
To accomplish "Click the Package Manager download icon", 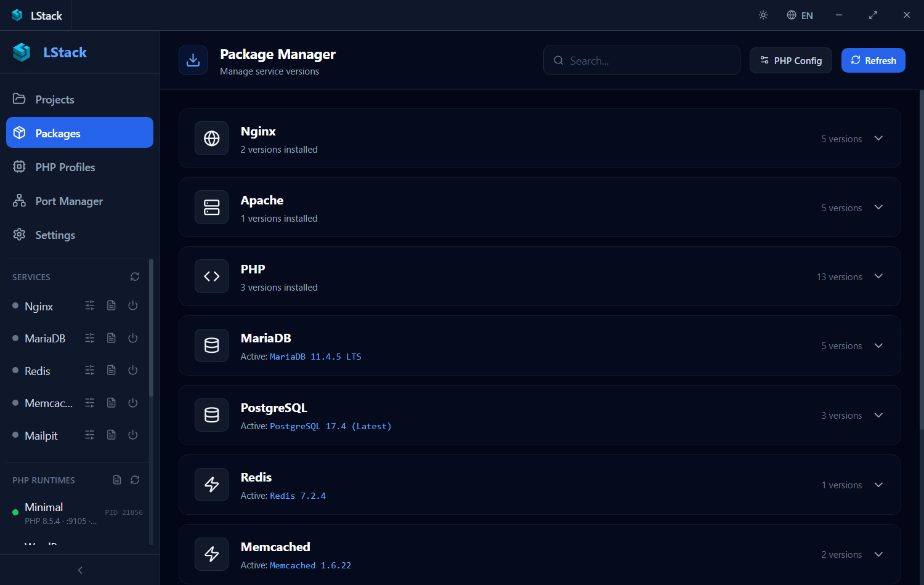I will pyautogui.click(x=193, y=60).
